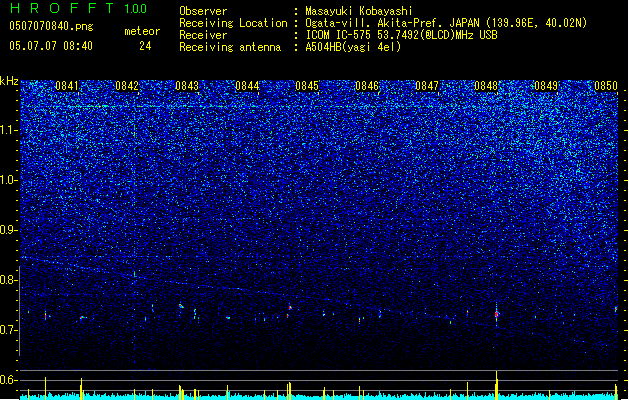Viewport: 629px width, 400px height.
Task: Click the Receiving Location label
Action: (233, 23)
